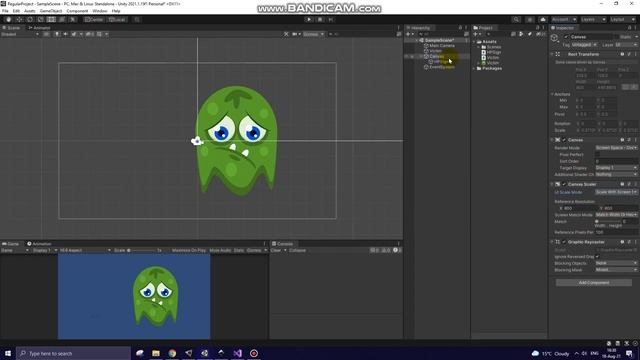Image resolution: width=640 pixels, height=360 pixels.
Task: Click the Pause button
Action: 320,20
